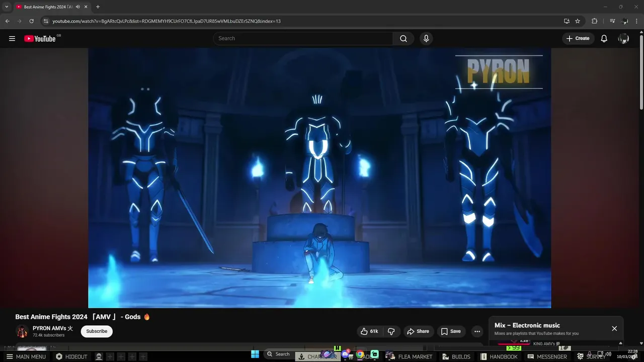Start voice search with the microphone icon
The image size is (644, 362).
426,38
